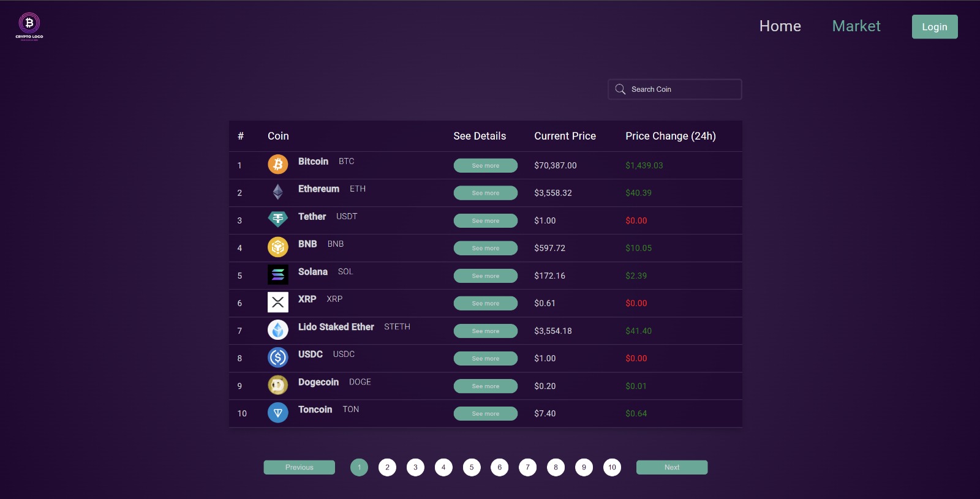The width and height of the screenshot is (980, 499).
Task: Open the Market page
Action: [x=856, y=26]
